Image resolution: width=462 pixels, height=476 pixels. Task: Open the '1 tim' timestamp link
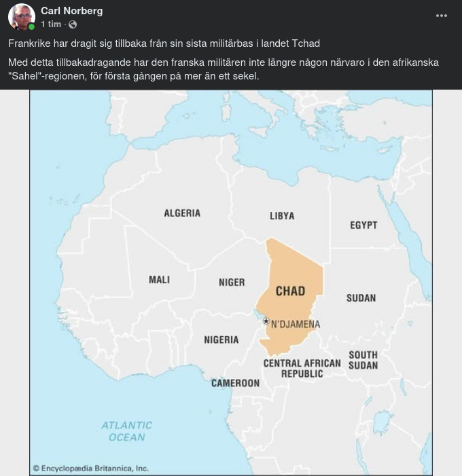[x=51, y=24]
